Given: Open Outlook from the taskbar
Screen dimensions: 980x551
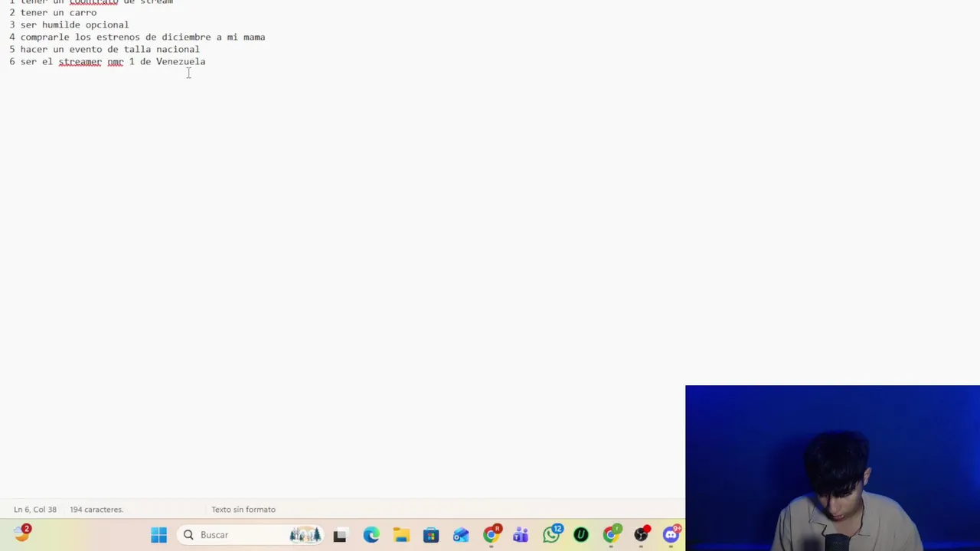Looking at the screenshot, I should coord(461,535).
